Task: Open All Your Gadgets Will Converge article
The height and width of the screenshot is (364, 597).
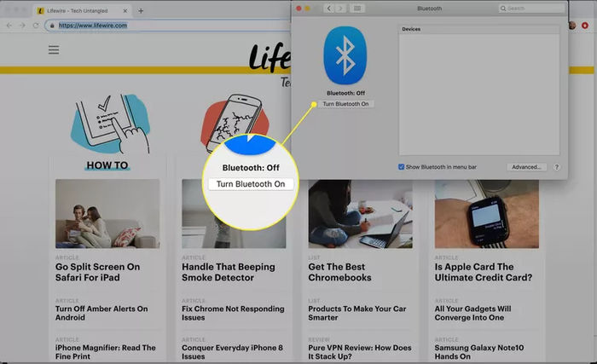Action: point(472,313)
